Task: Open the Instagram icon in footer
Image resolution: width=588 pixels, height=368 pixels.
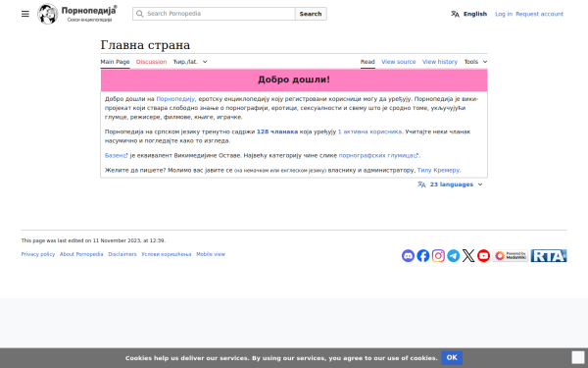Action: tap(438, 256)
